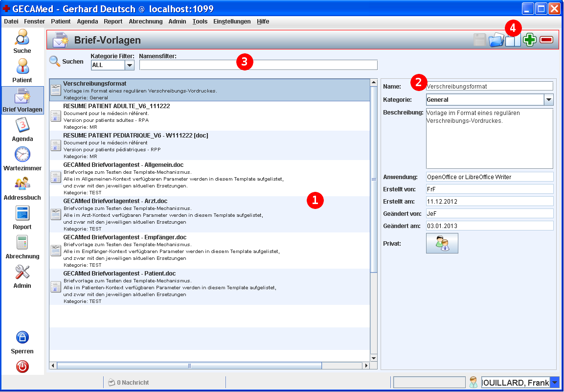Open the Wartezimmer clock icon
564x392 pixels.
[x=22, y=155]
